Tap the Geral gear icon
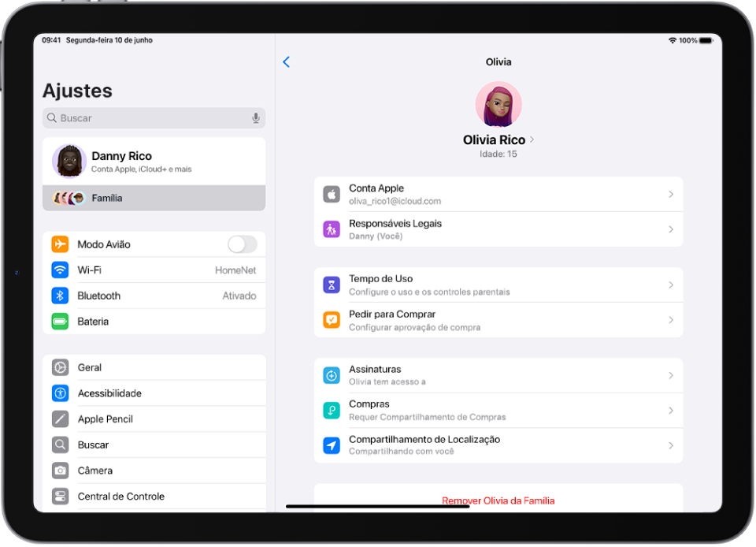This screenshot has width=756, height=547. pos(61,367)
